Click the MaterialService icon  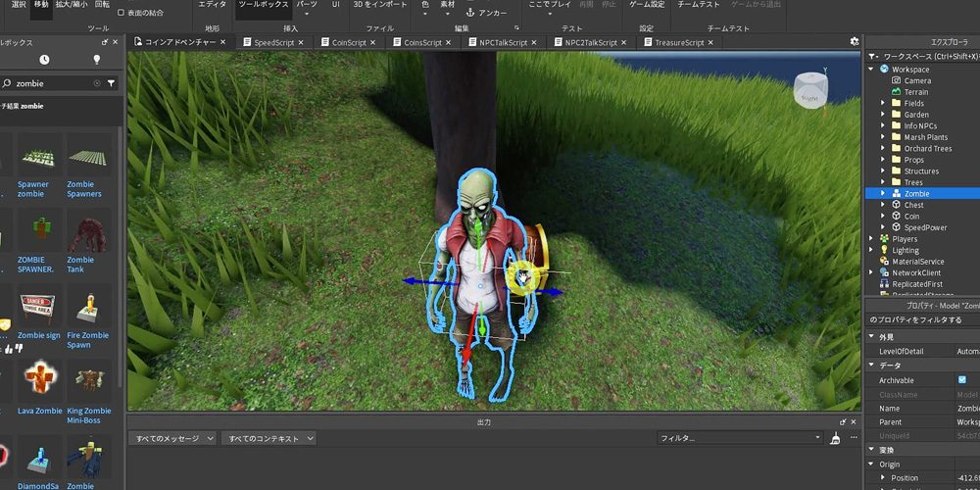click(884, 262)
